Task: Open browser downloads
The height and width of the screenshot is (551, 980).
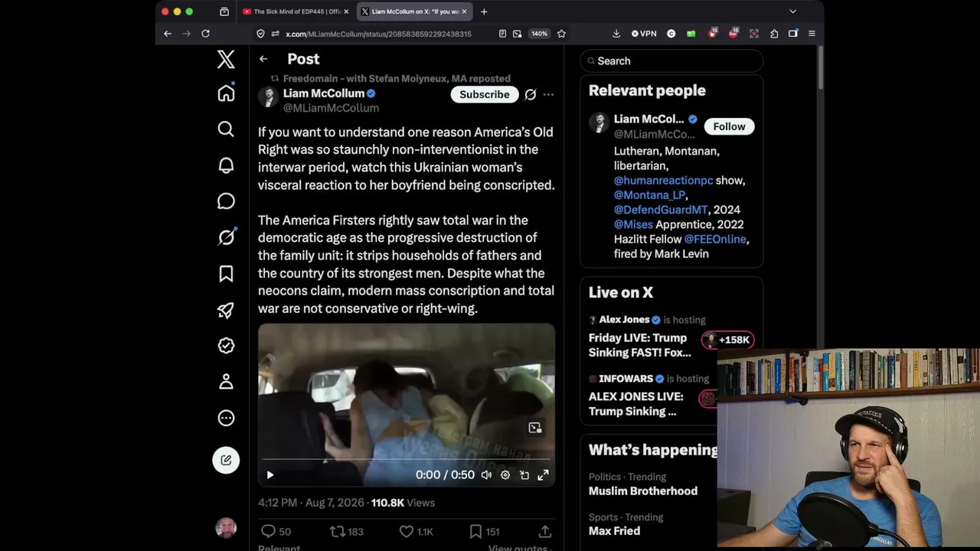Action: pyautogui.click(x=616, y=34)
